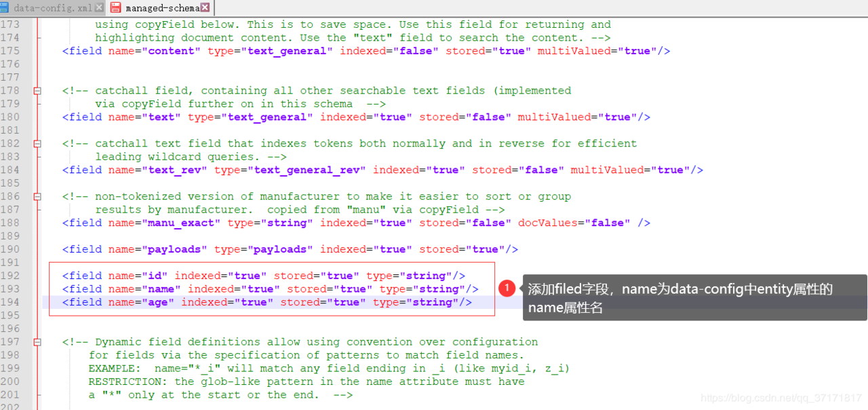
Task: Click the field name "content" value
Action: point(171,51)
